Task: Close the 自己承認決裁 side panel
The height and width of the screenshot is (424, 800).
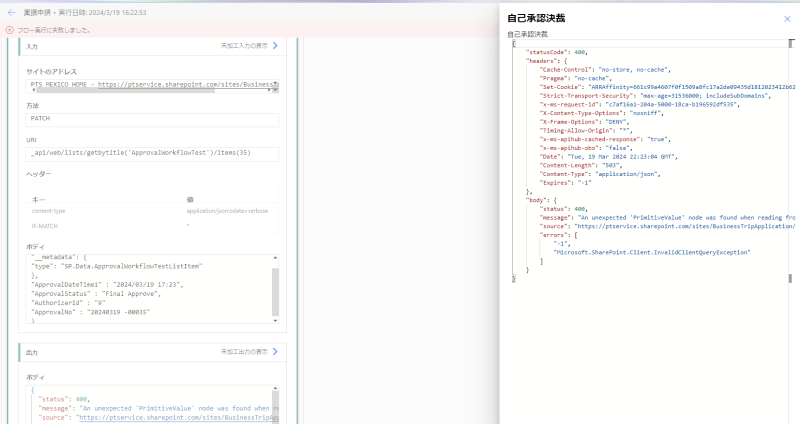Action: coord(786,18)
